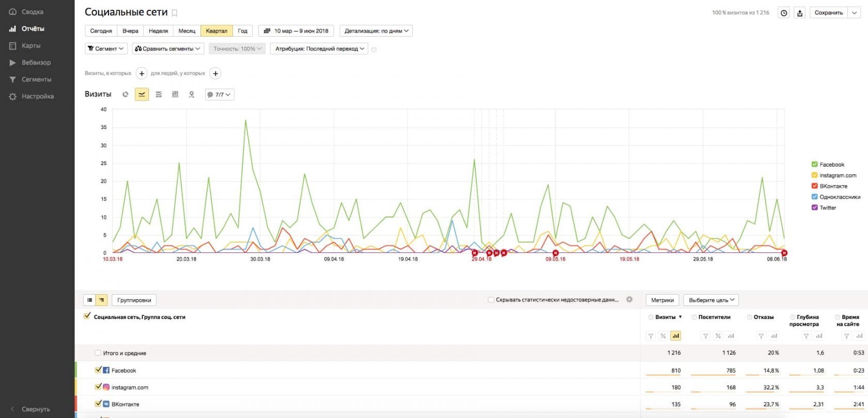Select the Месяц period tab

187,31
